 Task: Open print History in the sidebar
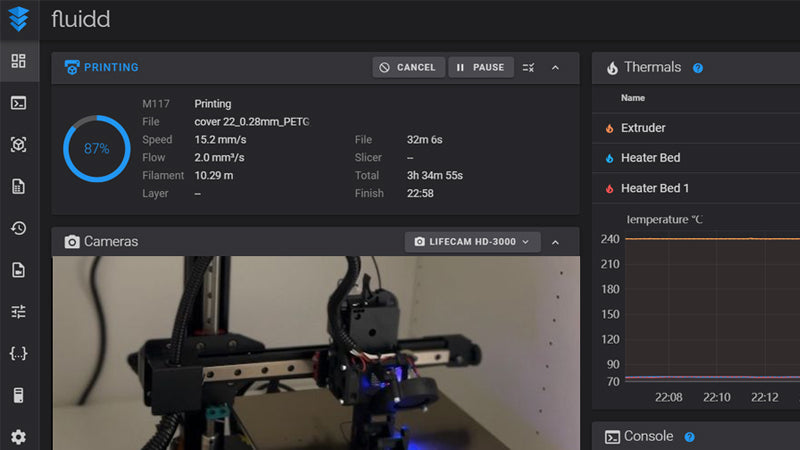tap(18, 228)
